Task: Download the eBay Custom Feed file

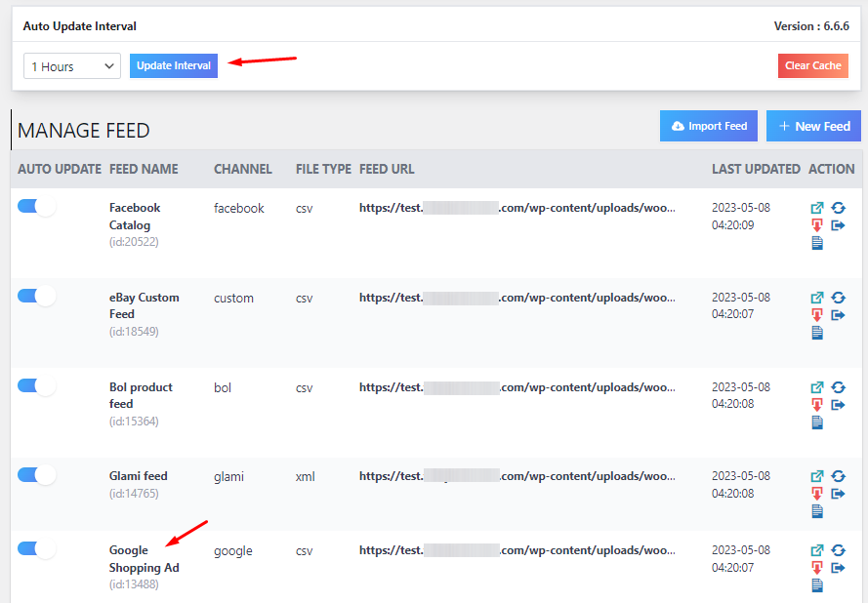Action: 817,315
